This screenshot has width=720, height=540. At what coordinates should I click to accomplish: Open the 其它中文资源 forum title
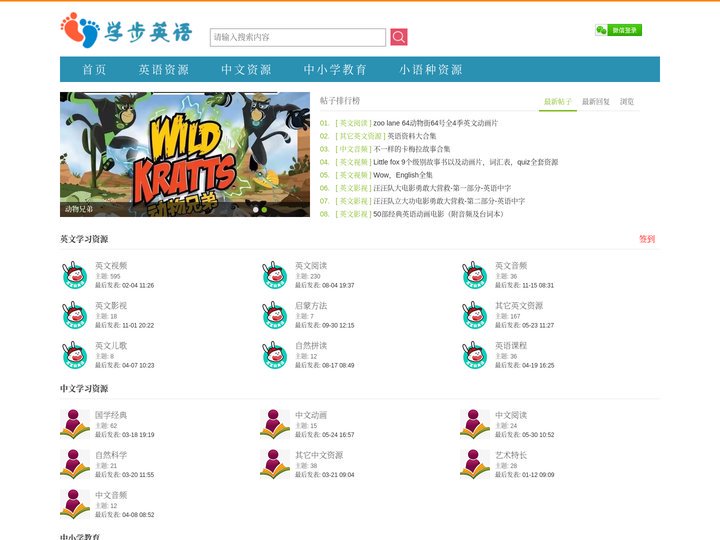(319, 455)
